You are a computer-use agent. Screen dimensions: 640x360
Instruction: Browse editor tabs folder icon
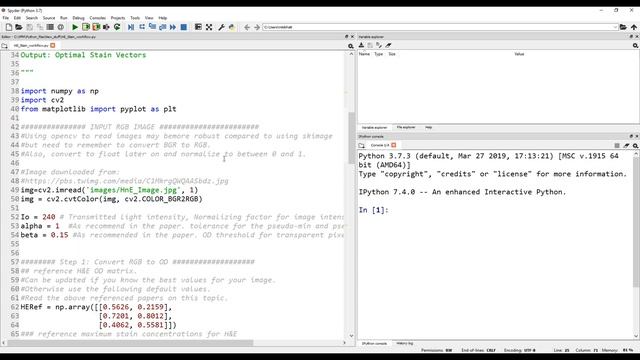4,46
